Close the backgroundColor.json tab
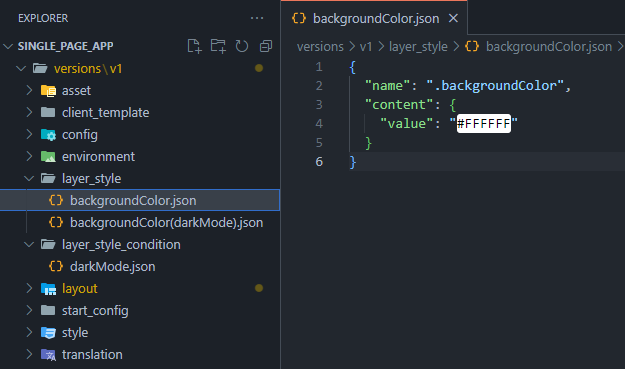This screenshot has height=369, width=625. (453, 18)
